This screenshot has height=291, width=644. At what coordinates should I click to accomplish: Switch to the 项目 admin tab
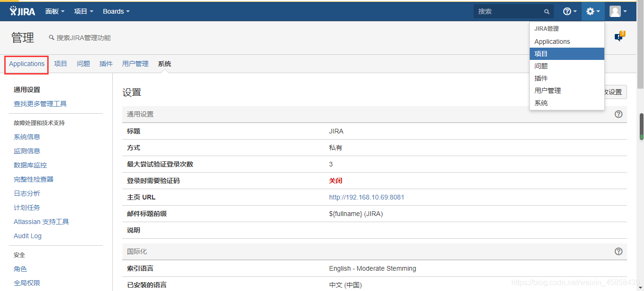[60, 64]
